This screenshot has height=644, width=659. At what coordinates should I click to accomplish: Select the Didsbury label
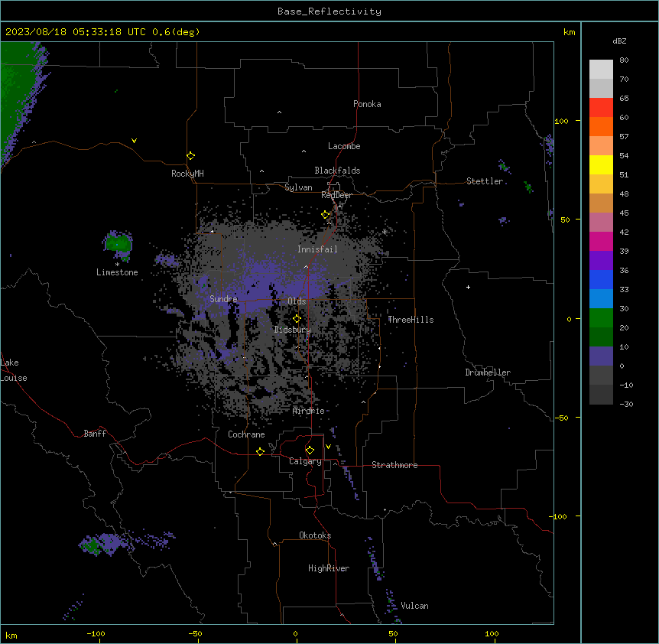[293, 330]
